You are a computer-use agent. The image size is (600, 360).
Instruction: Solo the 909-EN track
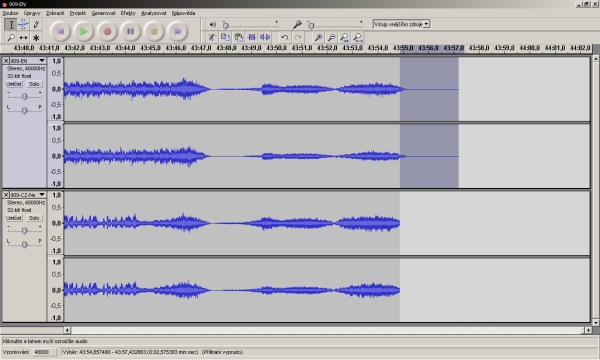34,84
